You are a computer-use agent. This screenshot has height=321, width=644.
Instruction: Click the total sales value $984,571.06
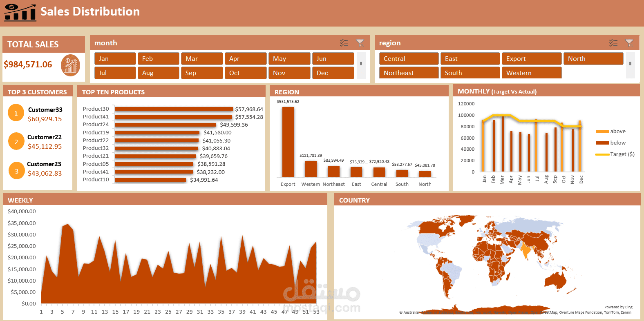tap(28, 65)
